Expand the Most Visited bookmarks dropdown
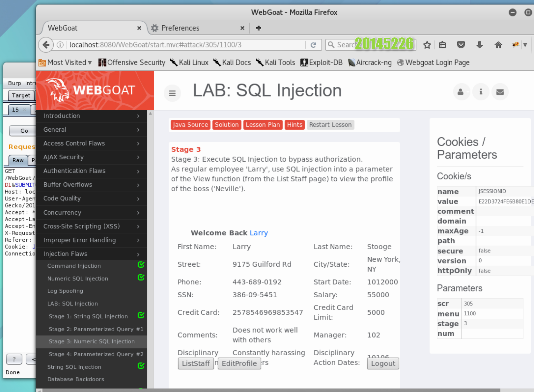The image size is (534, 392). pyautogui.click(x=65, y=63)
